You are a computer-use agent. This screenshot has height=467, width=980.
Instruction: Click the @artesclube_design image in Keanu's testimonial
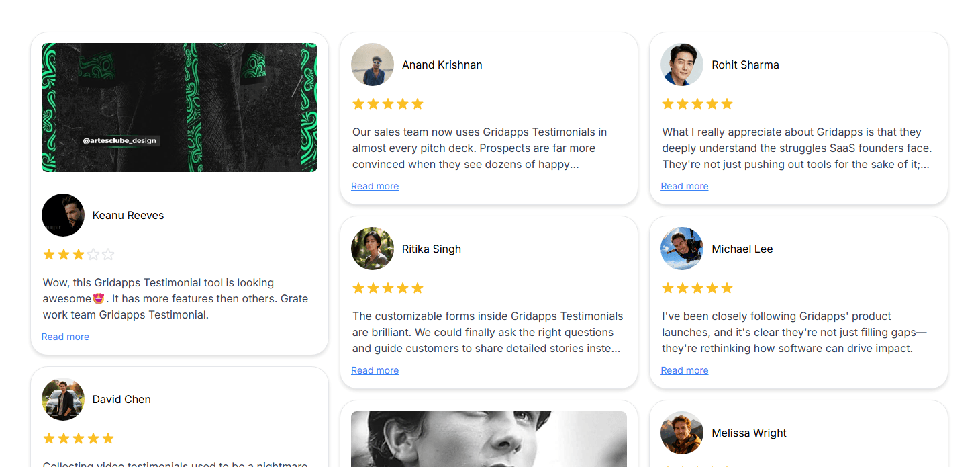[179, 107]
